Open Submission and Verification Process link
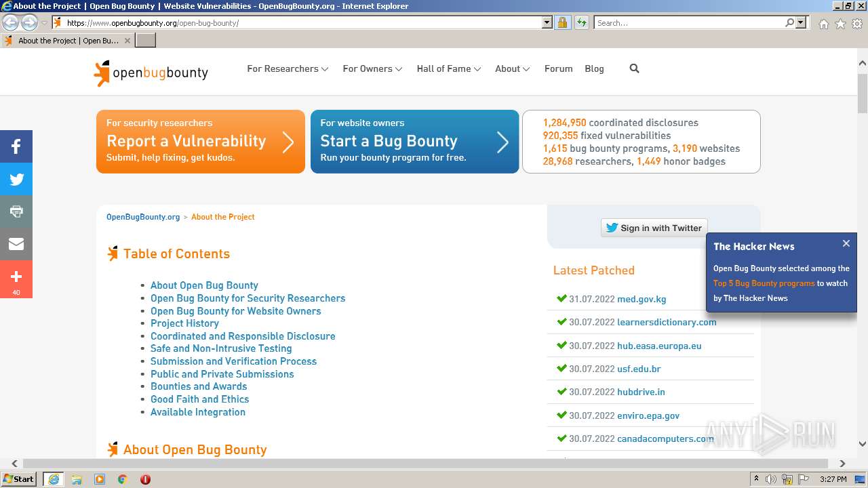 point(233,361)
